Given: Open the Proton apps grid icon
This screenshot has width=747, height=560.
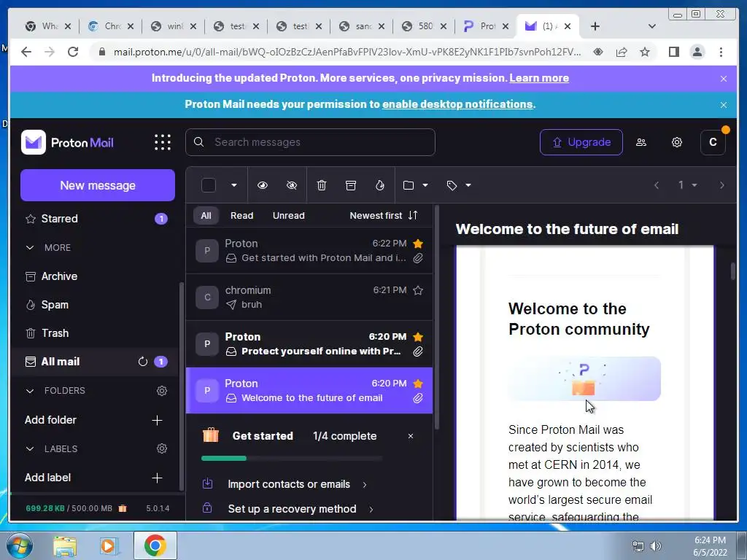Looking at the screenshot, I should coord(163,142).
